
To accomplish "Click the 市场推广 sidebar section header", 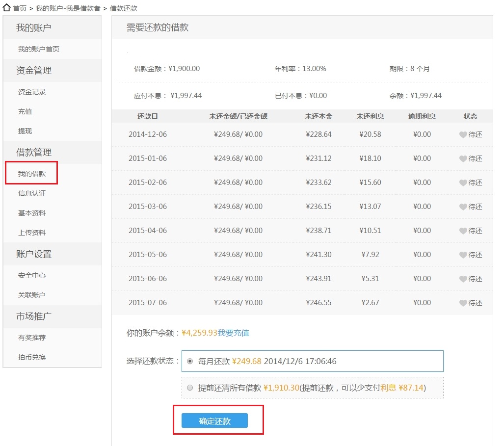I will click(x=34, y=316).
